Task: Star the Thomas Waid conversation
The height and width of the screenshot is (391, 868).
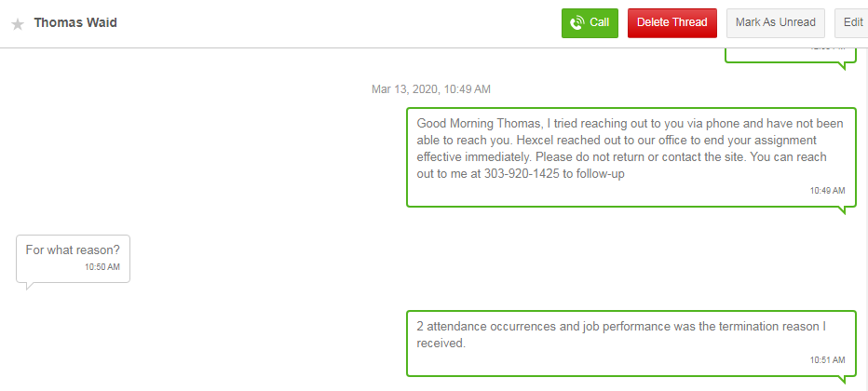Action: pos(18,24)
